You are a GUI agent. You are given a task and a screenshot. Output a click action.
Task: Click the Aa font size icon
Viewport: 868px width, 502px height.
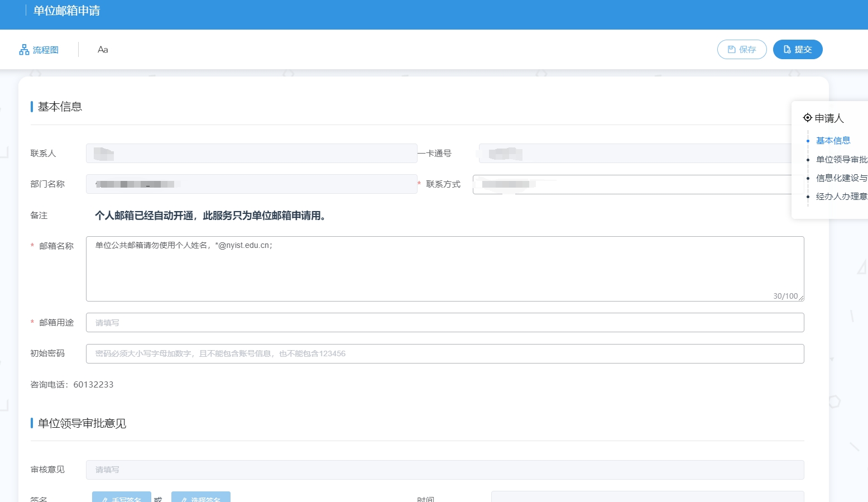103,50
